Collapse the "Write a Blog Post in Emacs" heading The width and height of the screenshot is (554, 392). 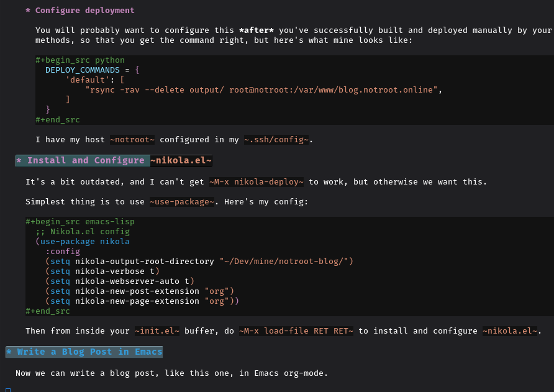pos(84,352)
